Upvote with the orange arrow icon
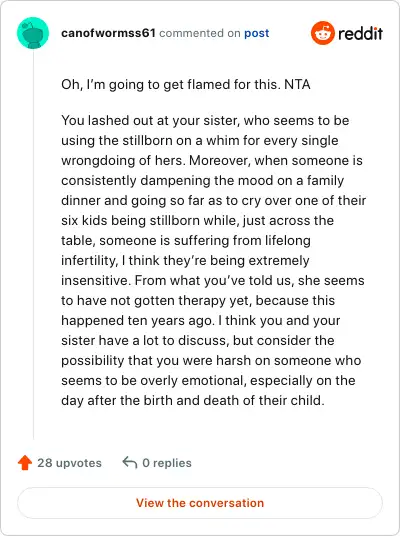The width and height of the screenshot is (400, 536). click(x=25, y=463)
